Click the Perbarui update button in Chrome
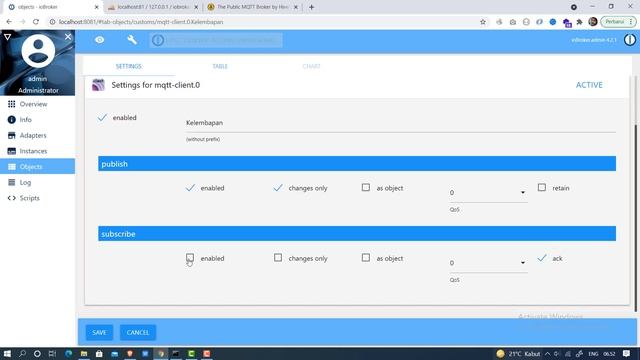640x360 pixels. point(618,22)
